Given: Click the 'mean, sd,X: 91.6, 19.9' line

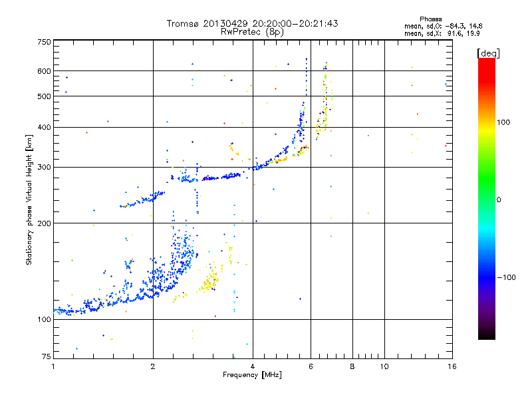Looking at the screenshot, I should coord(442,33).
